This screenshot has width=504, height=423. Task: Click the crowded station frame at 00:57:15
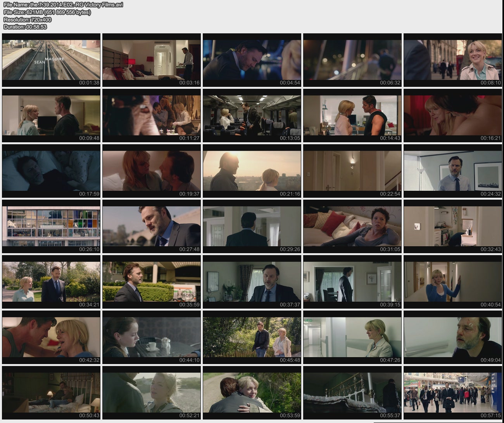(452, 392)
